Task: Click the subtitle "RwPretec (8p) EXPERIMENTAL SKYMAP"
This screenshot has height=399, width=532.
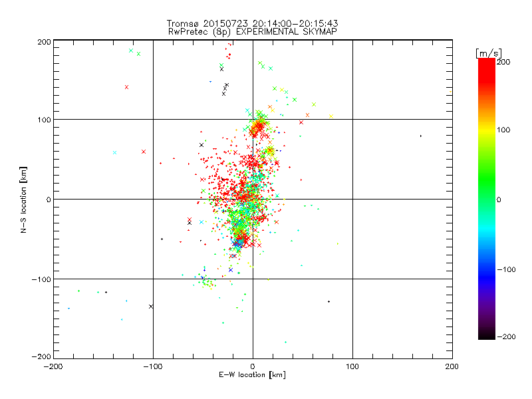Action: click(253, 32)
